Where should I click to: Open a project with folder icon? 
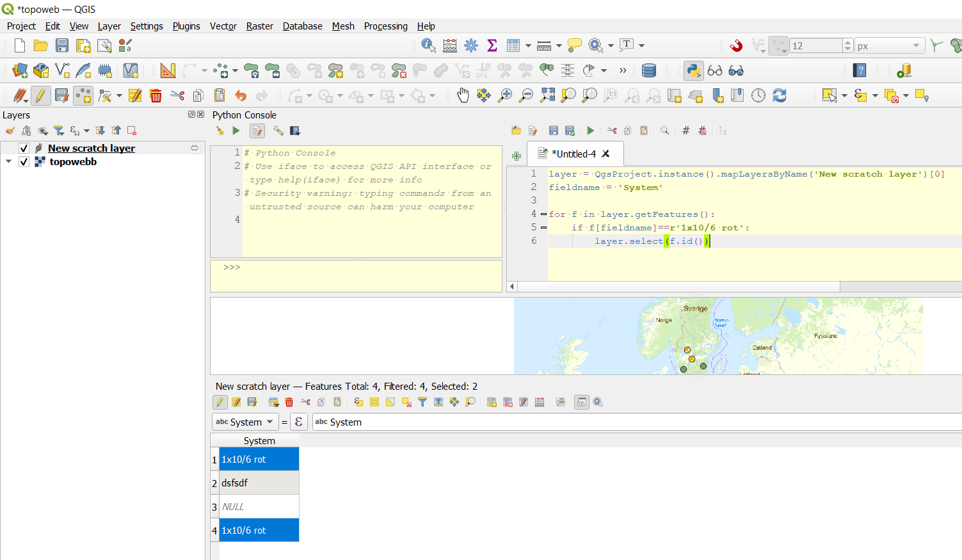(41, 45)
